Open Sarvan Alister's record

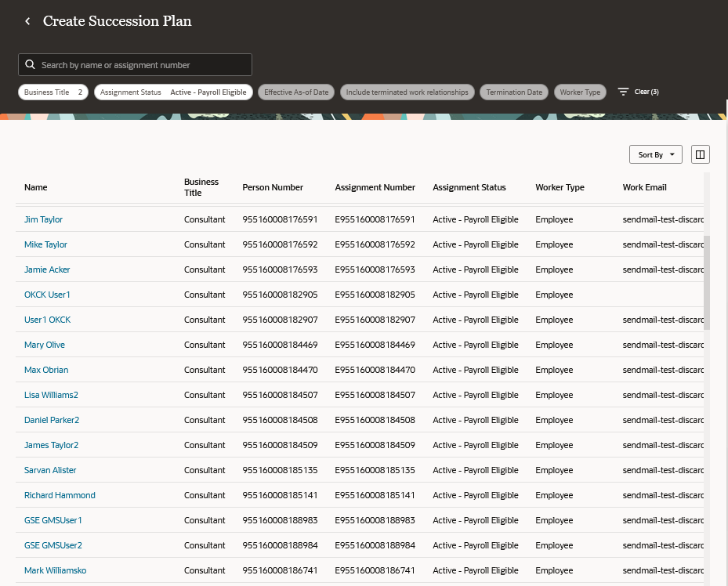(50, 470)
